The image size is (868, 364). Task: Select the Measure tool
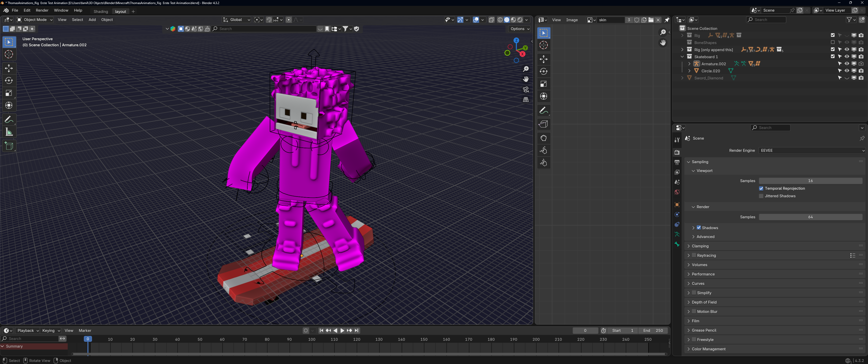tap(9, 132)
